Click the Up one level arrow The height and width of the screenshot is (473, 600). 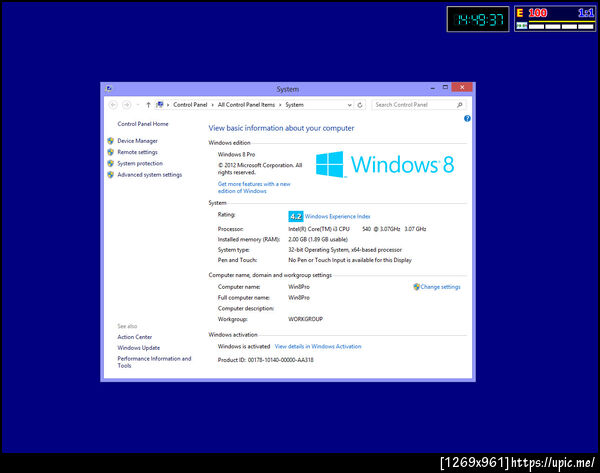[x=148, y=104]
